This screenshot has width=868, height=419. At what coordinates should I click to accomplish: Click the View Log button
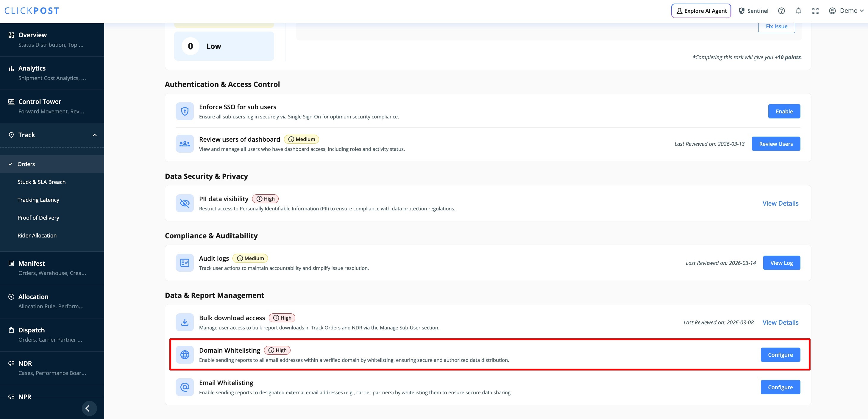(781, 263)
